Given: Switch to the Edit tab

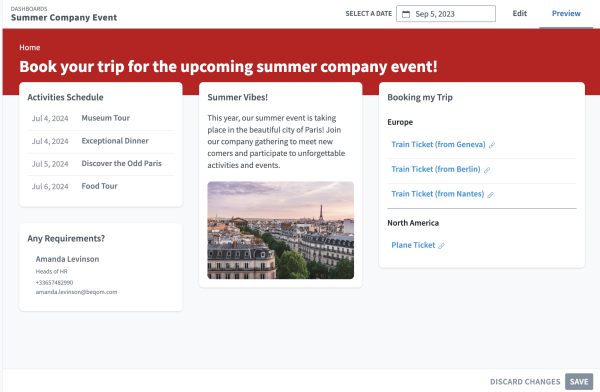Looking at the screenshot, I should click(519, 13).
